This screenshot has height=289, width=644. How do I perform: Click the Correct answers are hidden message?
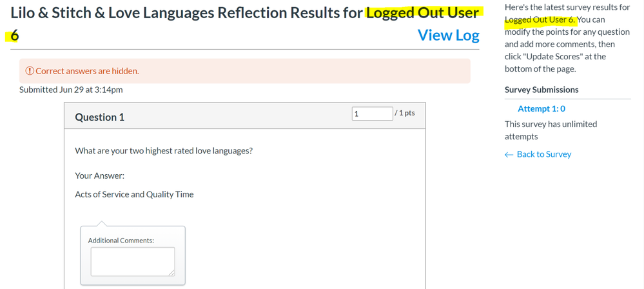[x=87, y=71]
